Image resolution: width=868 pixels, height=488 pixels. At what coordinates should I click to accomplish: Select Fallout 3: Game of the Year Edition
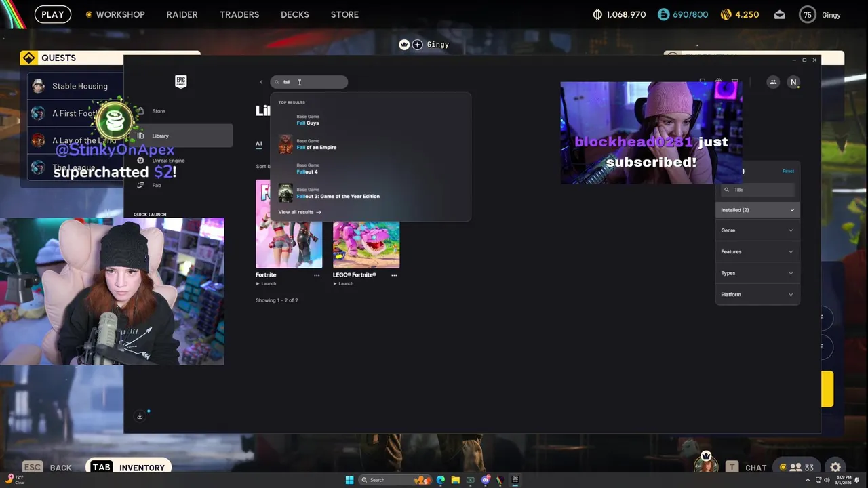370,193
